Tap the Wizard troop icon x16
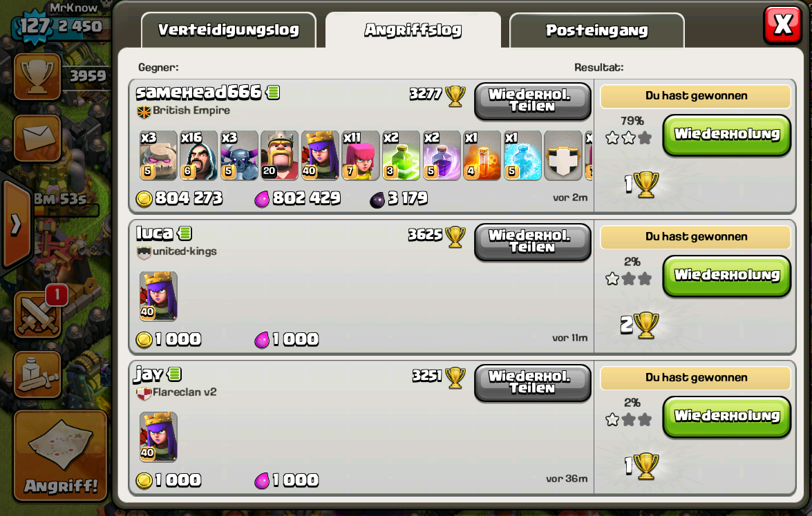Screen dimensions: 812x516 click(199, 155)
